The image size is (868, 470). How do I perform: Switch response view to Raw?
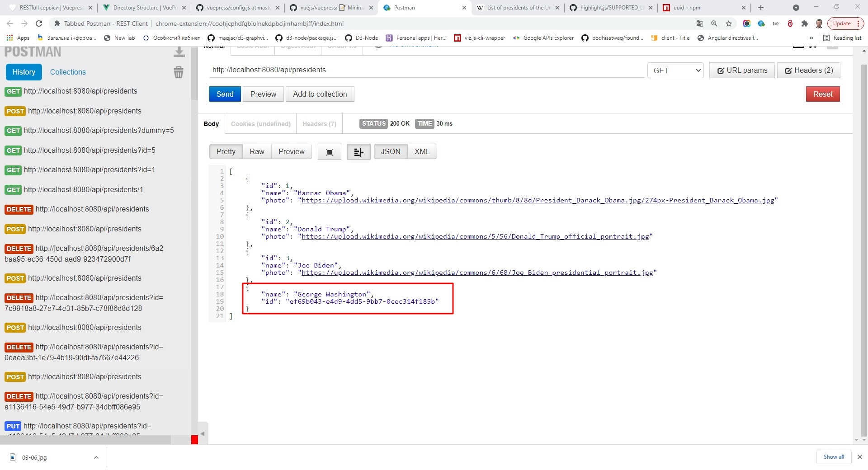click(257, 152)
